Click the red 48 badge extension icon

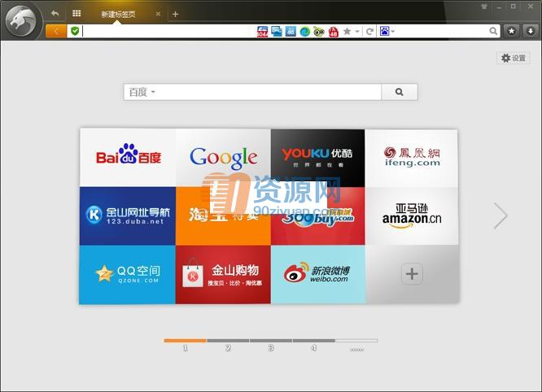(x=333, y=32)
